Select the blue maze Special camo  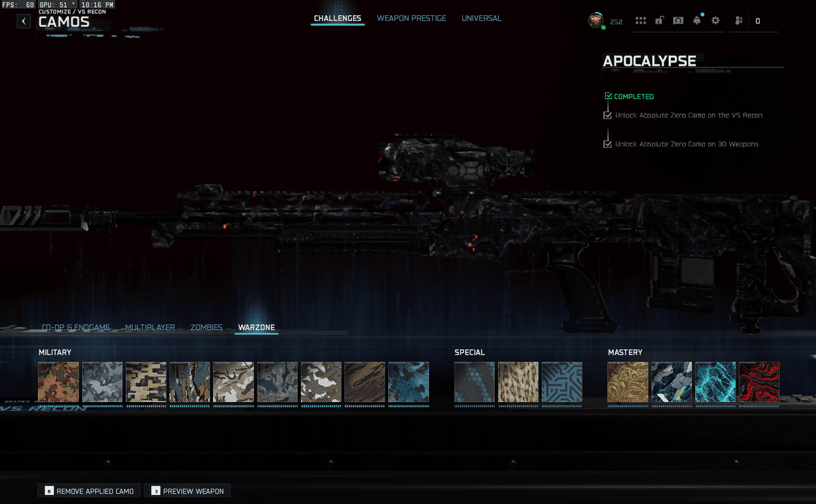click(x=562, y=382)
